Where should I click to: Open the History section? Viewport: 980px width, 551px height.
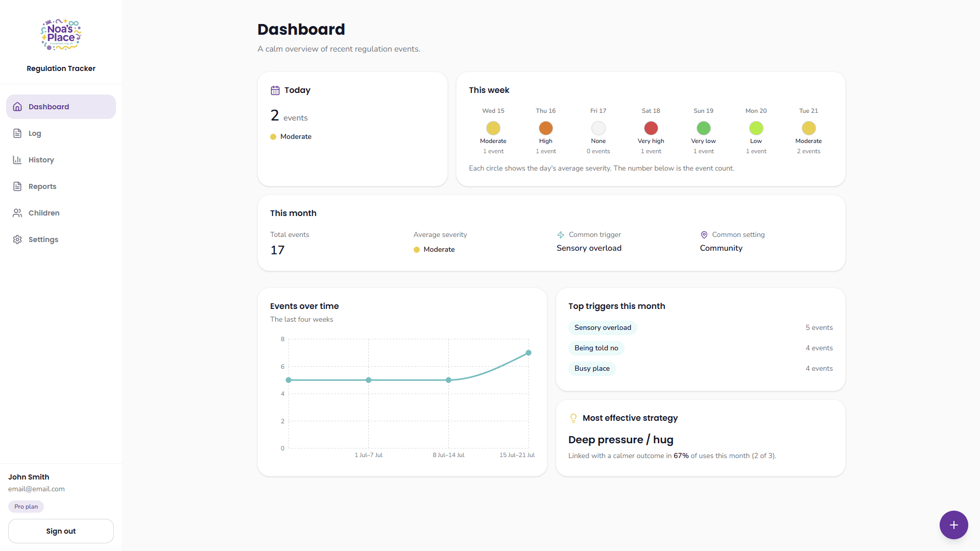(x=61, y=160)
